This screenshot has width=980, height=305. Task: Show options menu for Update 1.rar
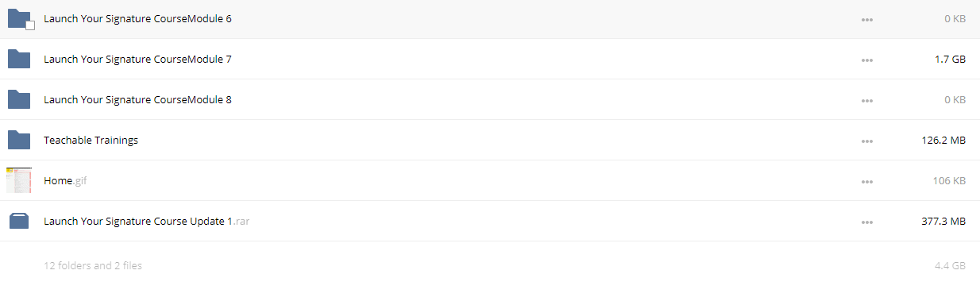click(x=867, y=222)
